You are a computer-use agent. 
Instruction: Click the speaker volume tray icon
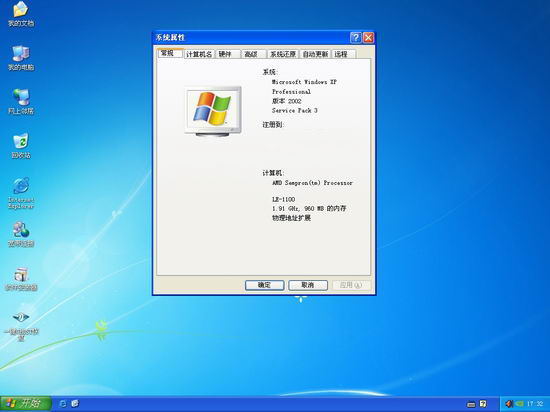click(509, 404)
